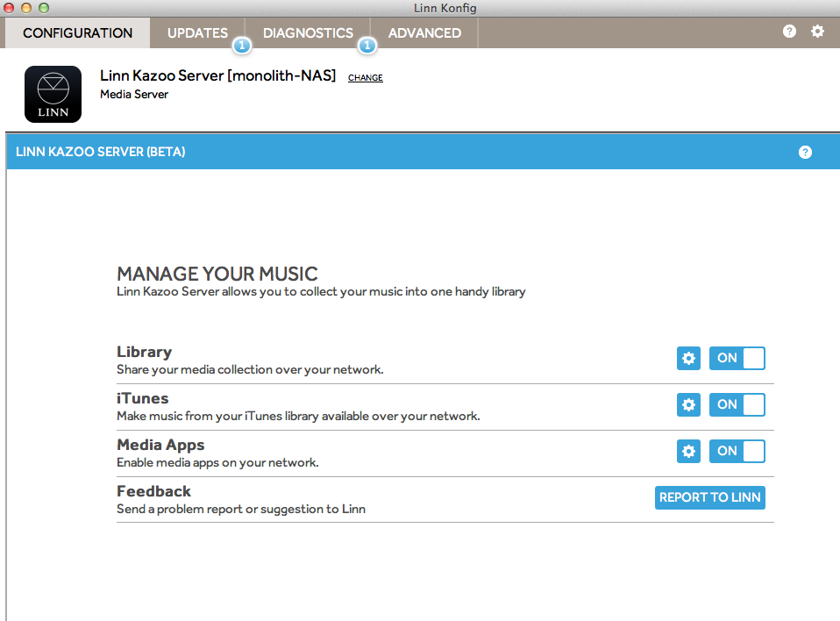Click the Linn logo device icon
This screenshot has height=621, width=840.
[53, 95]
